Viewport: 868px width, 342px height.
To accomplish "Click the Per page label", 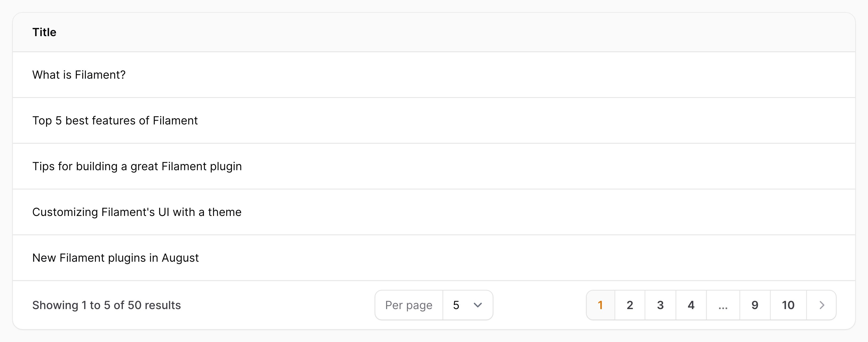I will pos(408,305).
